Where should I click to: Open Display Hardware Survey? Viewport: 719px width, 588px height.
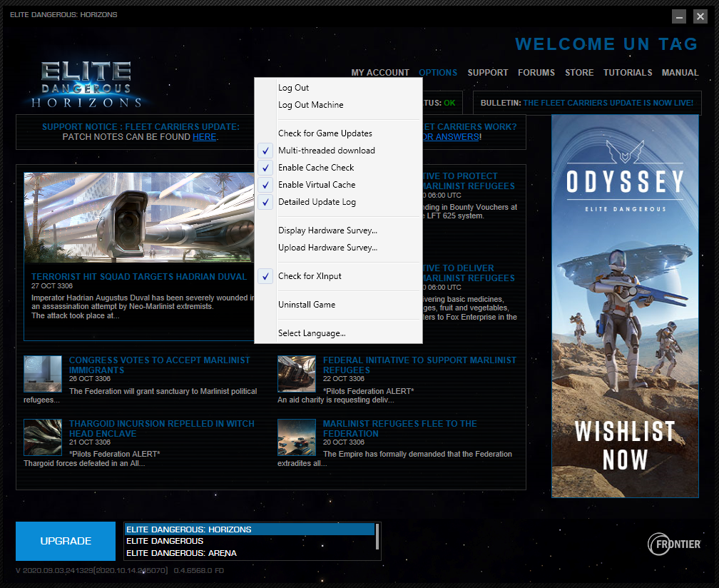(x=338, y=230)
